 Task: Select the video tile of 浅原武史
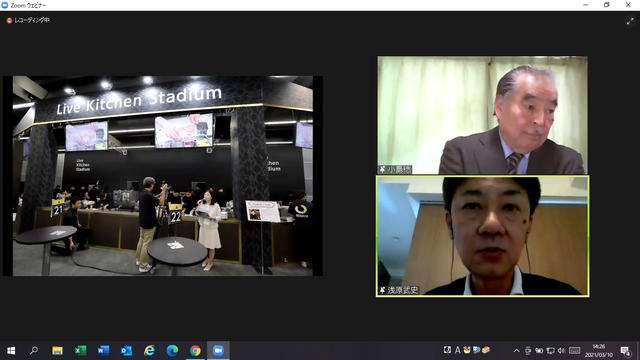click(x=482, y=236)
